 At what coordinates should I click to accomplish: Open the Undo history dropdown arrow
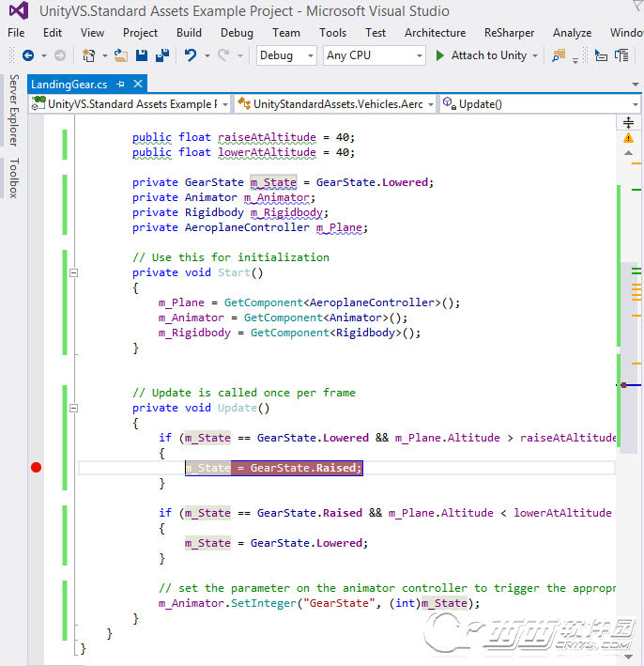point(207,55)
